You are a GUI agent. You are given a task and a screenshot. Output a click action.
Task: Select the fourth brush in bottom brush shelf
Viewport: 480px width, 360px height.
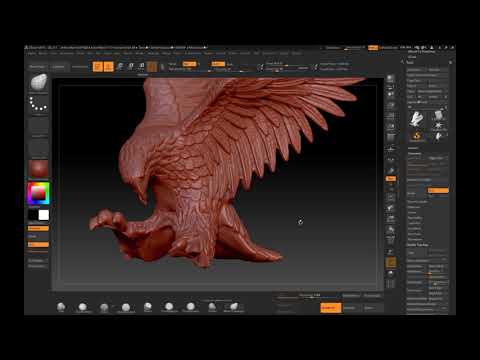[x=126, y=307]
